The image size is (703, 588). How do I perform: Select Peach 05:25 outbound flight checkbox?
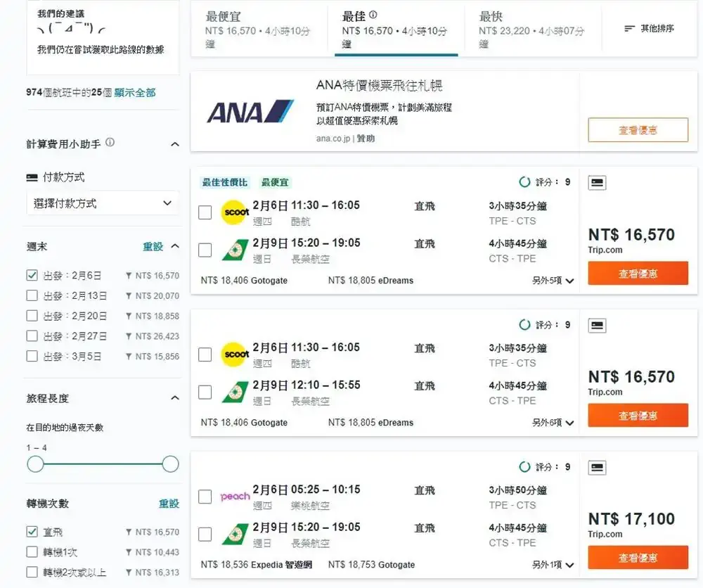point(205,497)
